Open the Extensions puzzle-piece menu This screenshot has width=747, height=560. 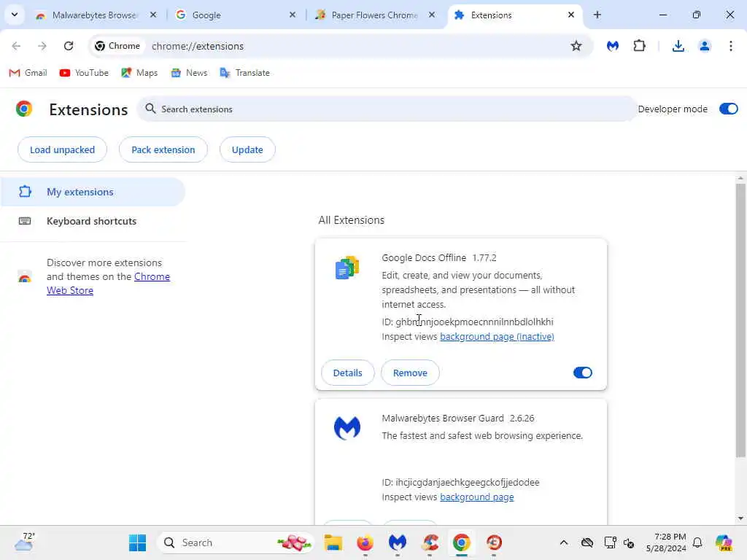point(639,46)
